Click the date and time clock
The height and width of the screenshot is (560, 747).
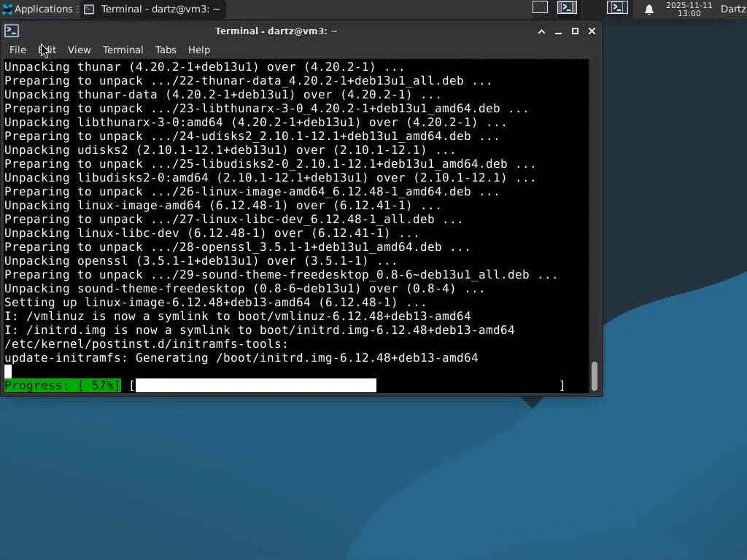pyautogui.click(x=689, y=9)
